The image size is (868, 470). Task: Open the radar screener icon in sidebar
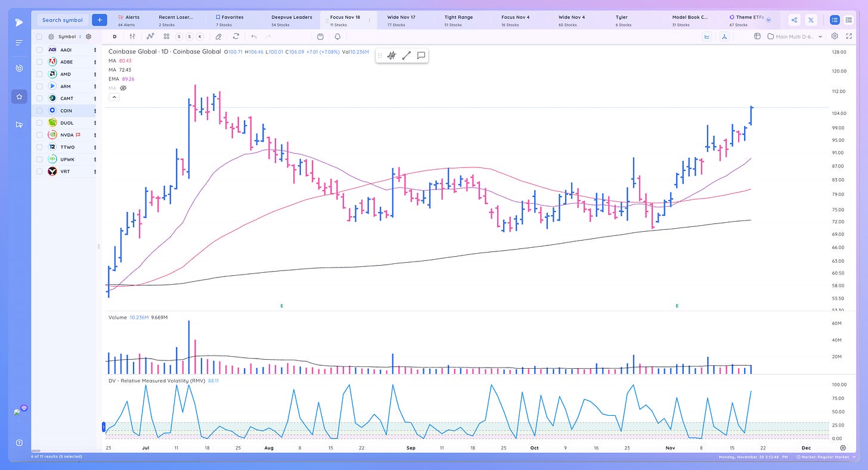pyautogui.click(x=19, y=69)
